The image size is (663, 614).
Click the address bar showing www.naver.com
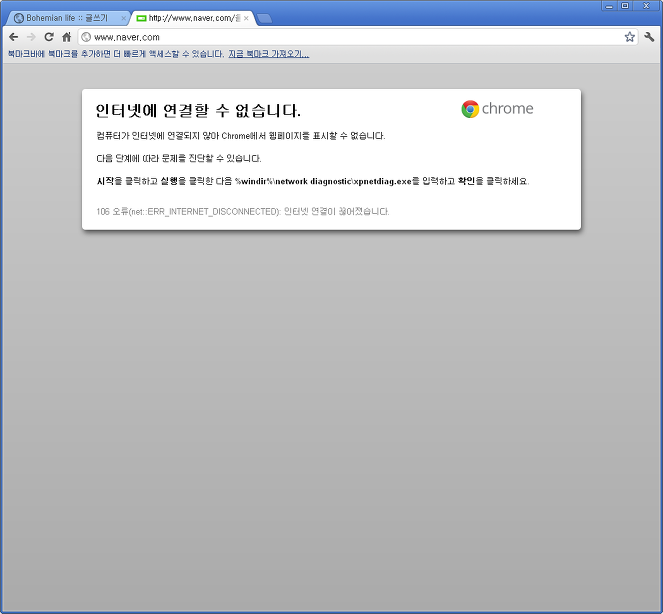coord(357,37)
